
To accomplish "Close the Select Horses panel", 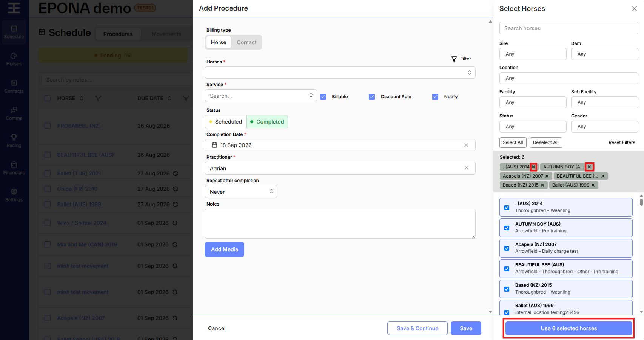I will (635, 9).
